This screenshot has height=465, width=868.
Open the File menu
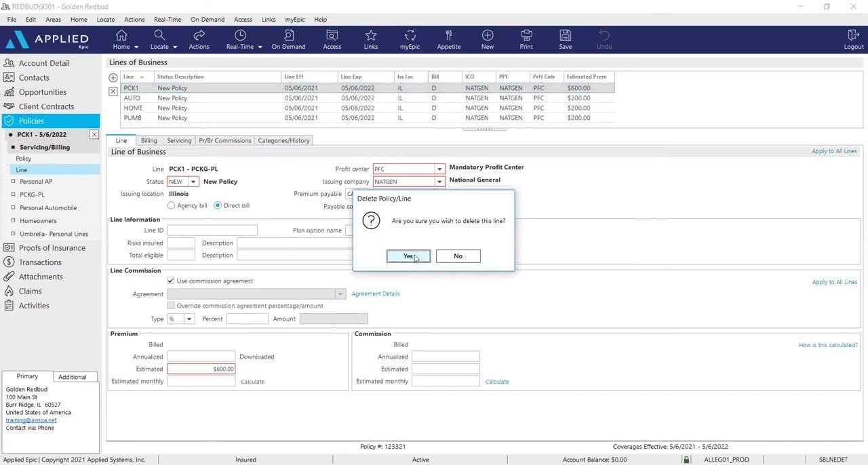click(12, 20)
